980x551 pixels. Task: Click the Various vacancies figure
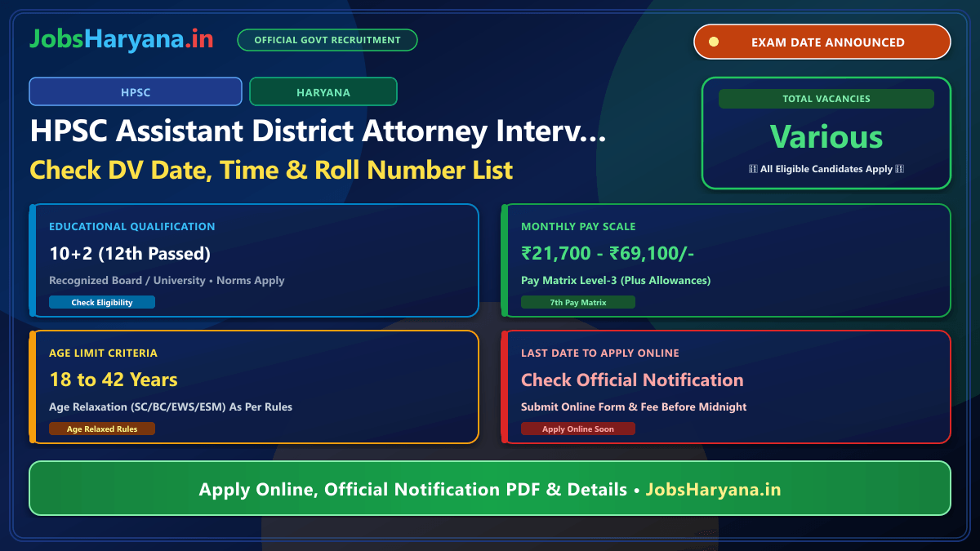(826, 136)
